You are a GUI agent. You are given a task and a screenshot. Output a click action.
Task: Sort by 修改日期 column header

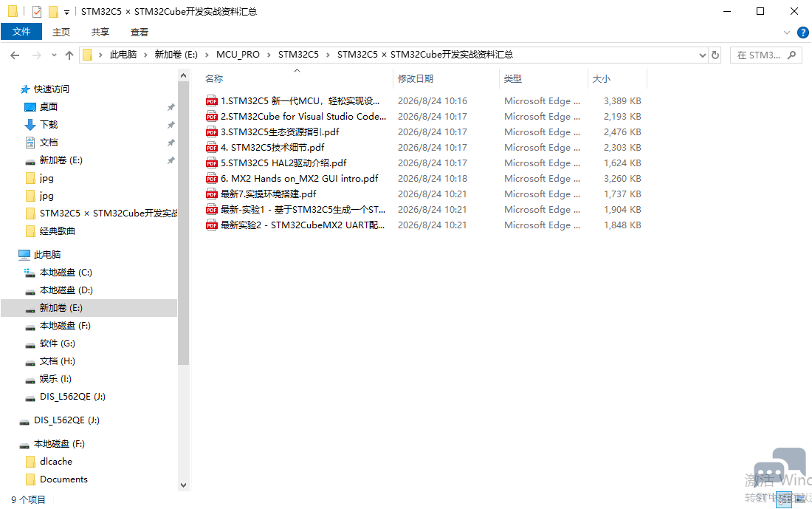pyautogui.click(x=416, y=79)
